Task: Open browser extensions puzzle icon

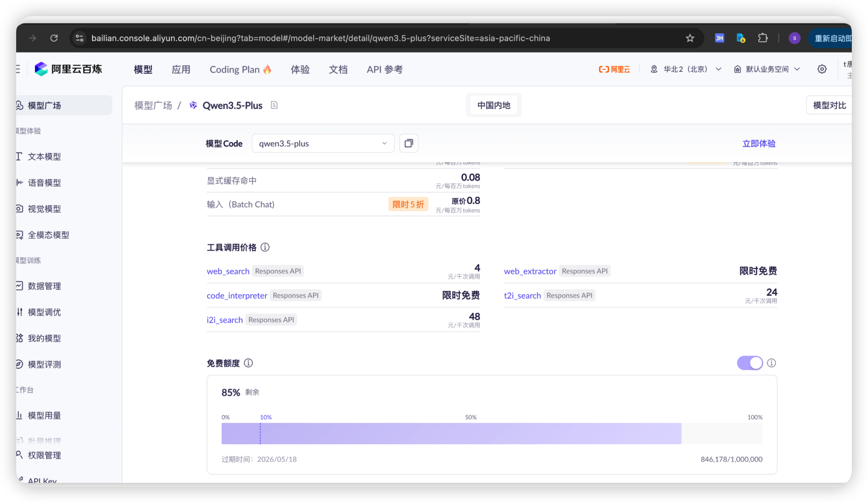Action: click(x=762, y=38)
